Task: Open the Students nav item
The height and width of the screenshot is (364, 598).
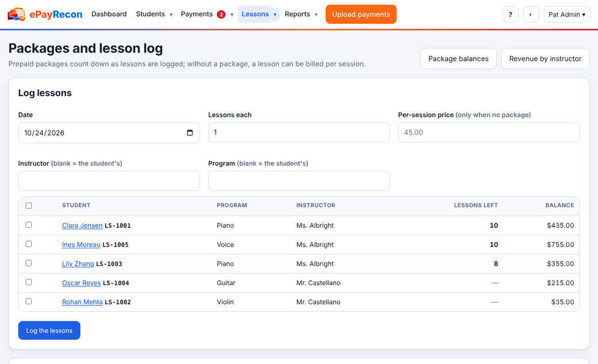Action: point(150,14)
